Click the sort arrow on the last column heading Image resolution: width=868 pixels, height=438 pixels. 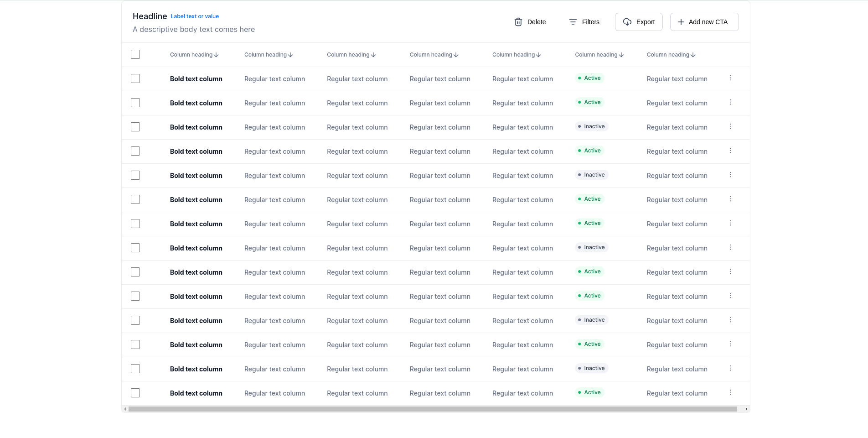click(x=693, y=54)
